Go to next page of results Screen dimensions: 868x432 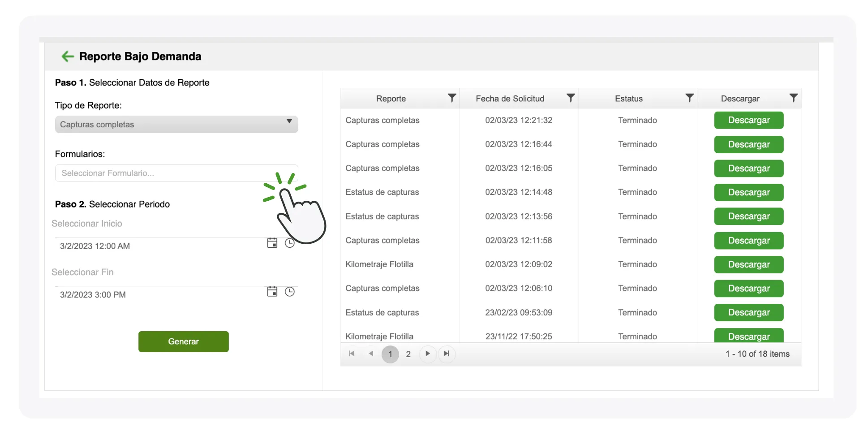(x=428, y=354)
